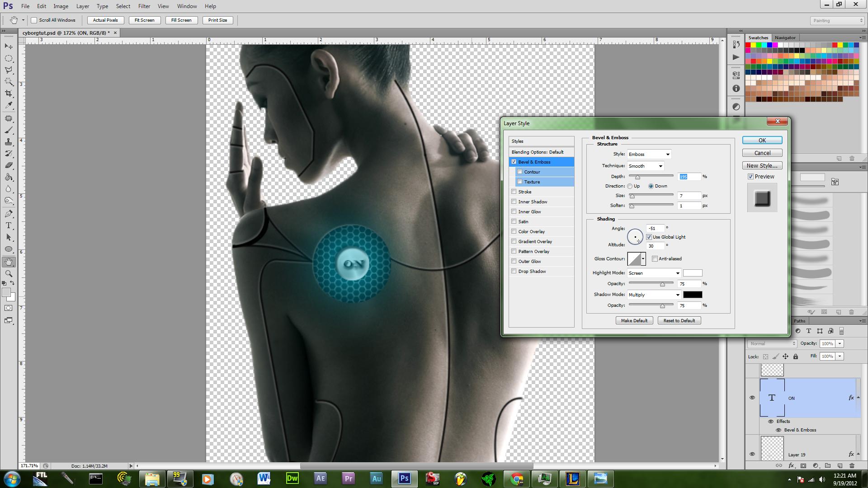Select the Path Selection tool
This screenshot has width=868, height=488.
click(9, 237)
